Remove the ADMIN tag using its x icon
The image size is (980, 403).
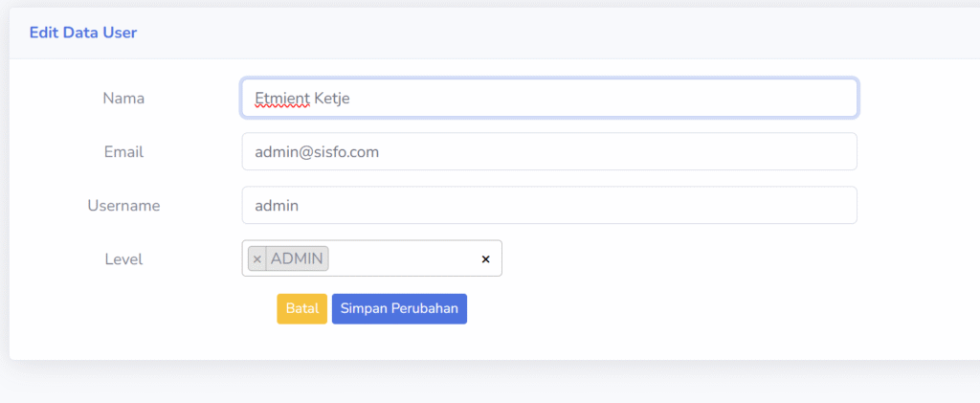pos(256,258)
